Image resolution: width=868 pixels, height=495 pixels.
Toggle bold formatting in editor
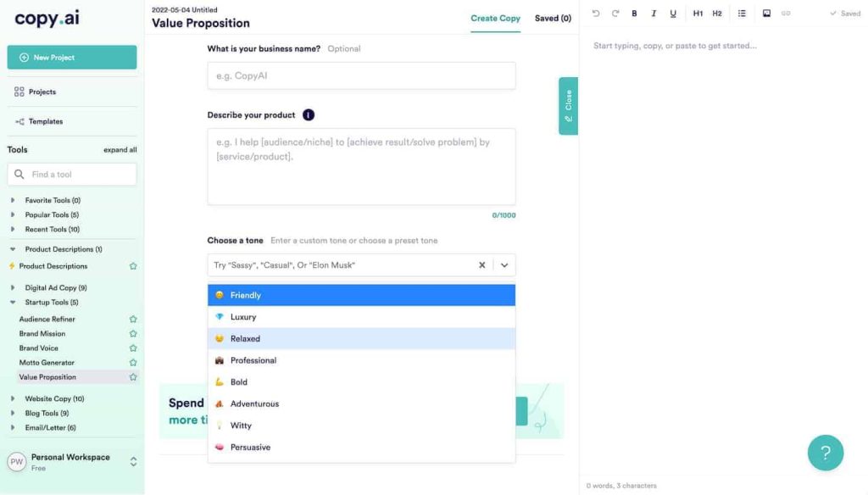[634, 14]
